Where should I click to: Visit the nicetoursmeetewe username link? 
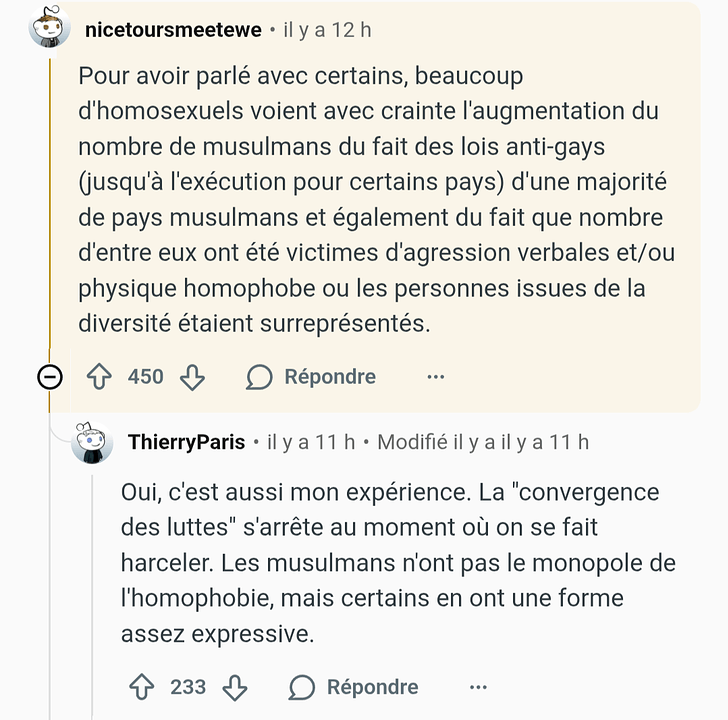[x=174, y=30]
